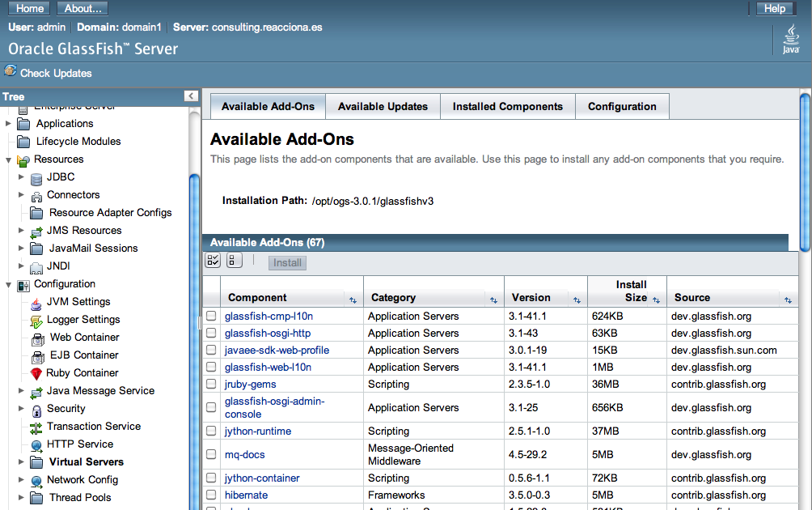Collapse the Resources tree node
Screen dimensions: 812x510
coord(8,160)
